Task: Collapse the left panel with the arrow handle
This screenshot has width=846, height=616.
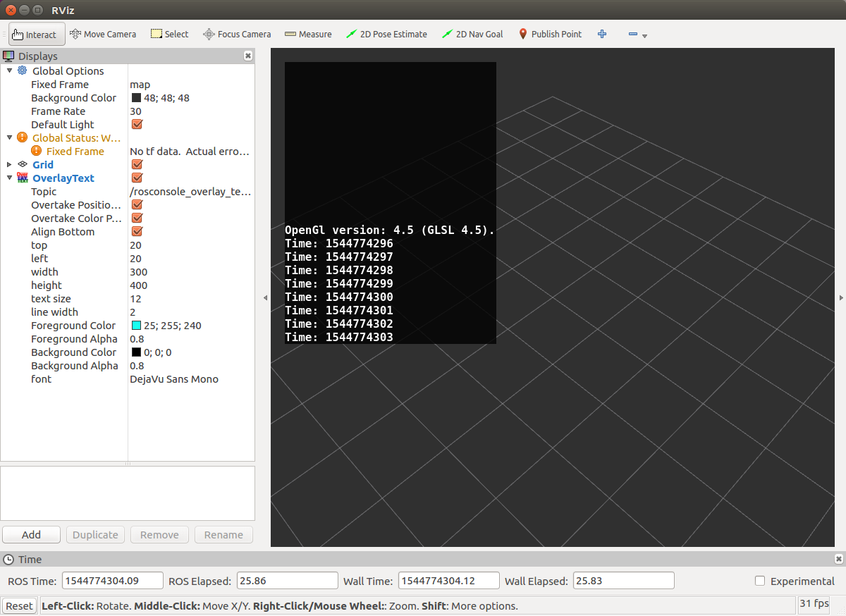Action: click(265, 298)
